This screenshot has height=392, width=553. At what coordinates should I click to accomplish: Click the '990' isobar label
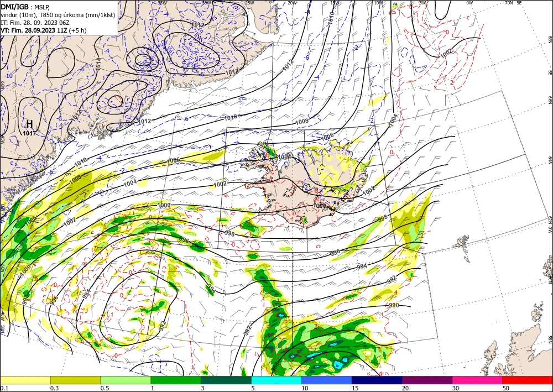394,305
